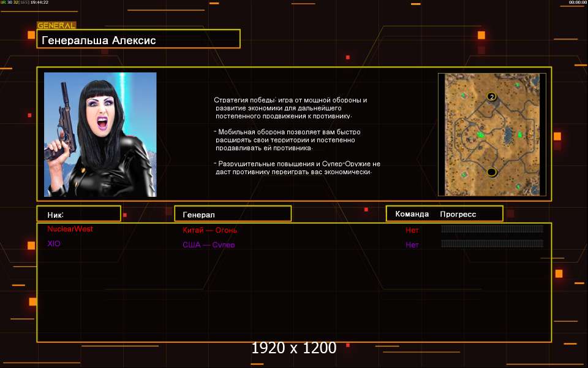Image resolution: width=588 pixels, height=368 pixels.
Task: Click the empty black start marker on minimap
Action: pos(491,172)
